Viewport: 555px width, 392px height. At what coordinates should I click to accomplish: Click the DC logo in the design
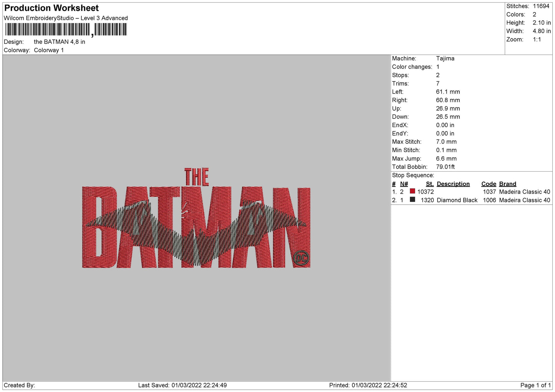coord(301,258)
